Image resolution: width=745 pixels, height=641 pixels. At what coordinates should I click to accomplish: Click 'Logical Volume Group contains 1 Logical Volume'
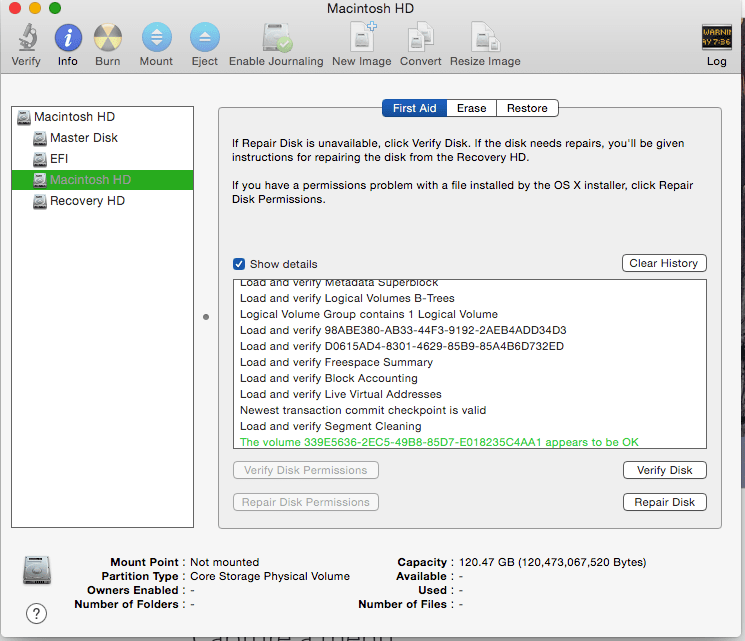369,314
